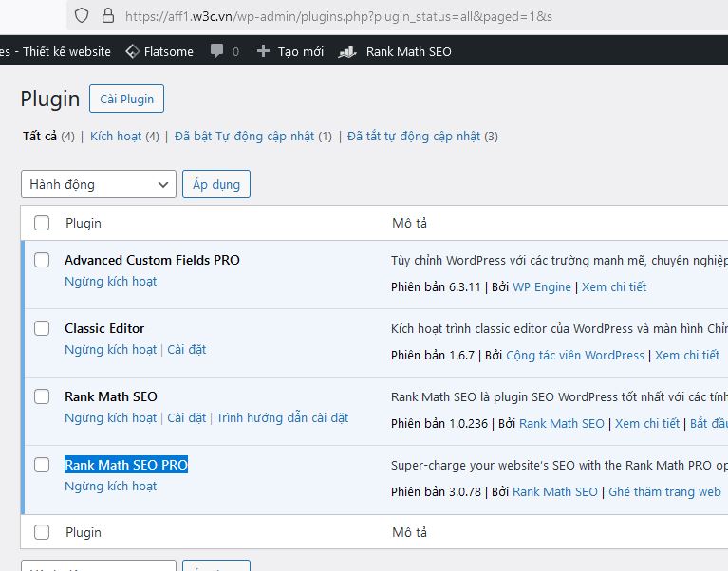Click Rank Math SEO author link, version 3.0.78 row

coord(555,491)
